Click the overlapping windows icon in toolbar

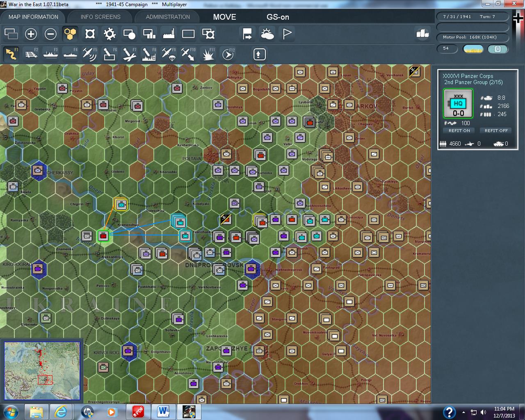11,34
